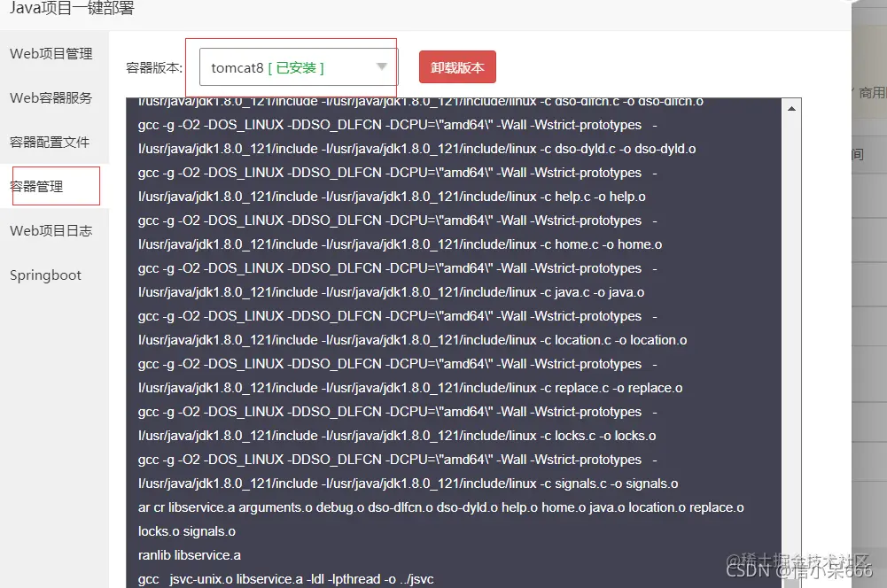This screenshot has width=887, height=588.
Task: Click log line ending java.c -o java.o
Action: (391, 292)
